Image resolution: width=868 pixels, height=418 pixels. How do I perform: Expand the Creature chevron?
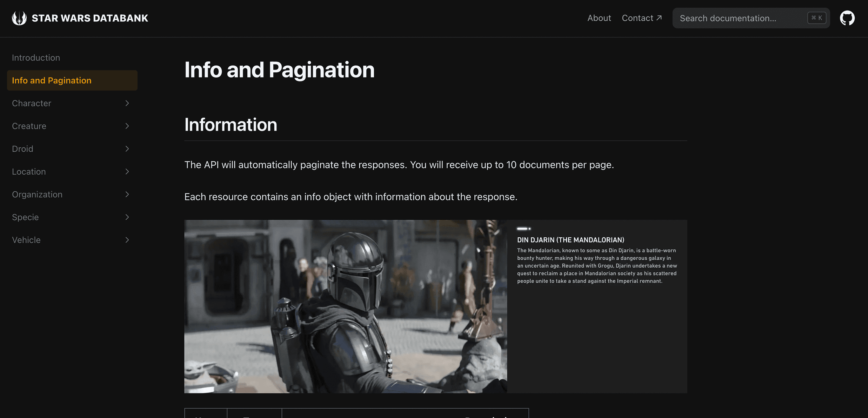pyautogui.click(x=127, y=126)
